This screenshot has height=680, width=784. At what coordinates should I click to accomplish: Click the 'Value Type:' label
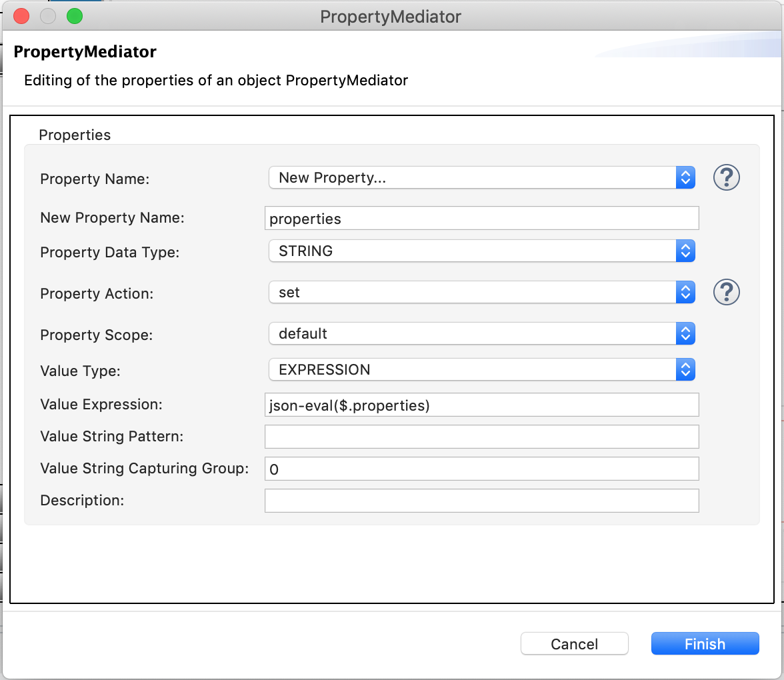click(x=80, y=371)
